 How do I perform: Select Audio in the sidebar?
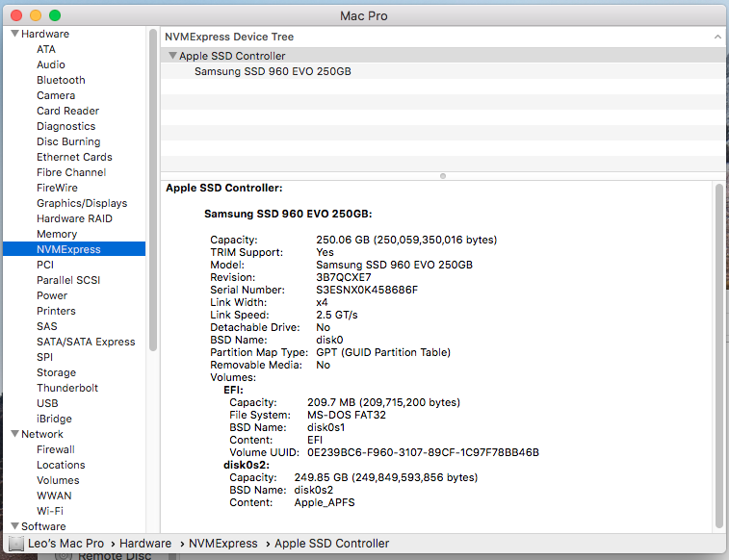point(51,64)
